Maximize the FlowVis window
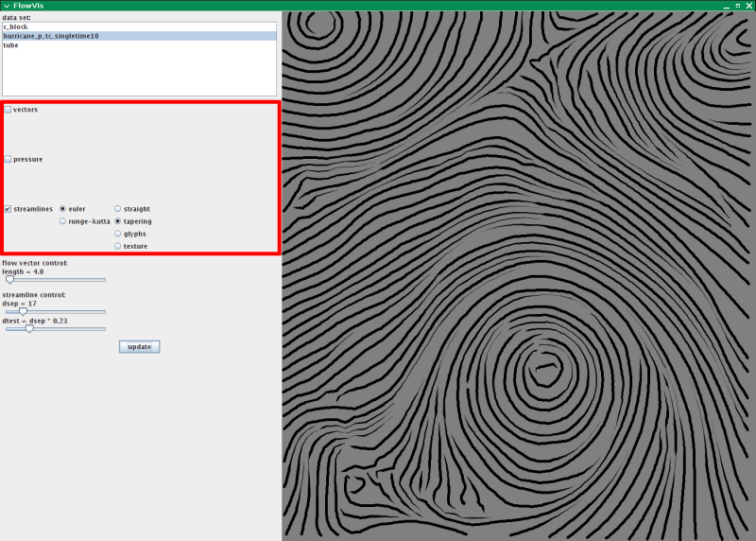756x541 pixels. coord(738,6)
